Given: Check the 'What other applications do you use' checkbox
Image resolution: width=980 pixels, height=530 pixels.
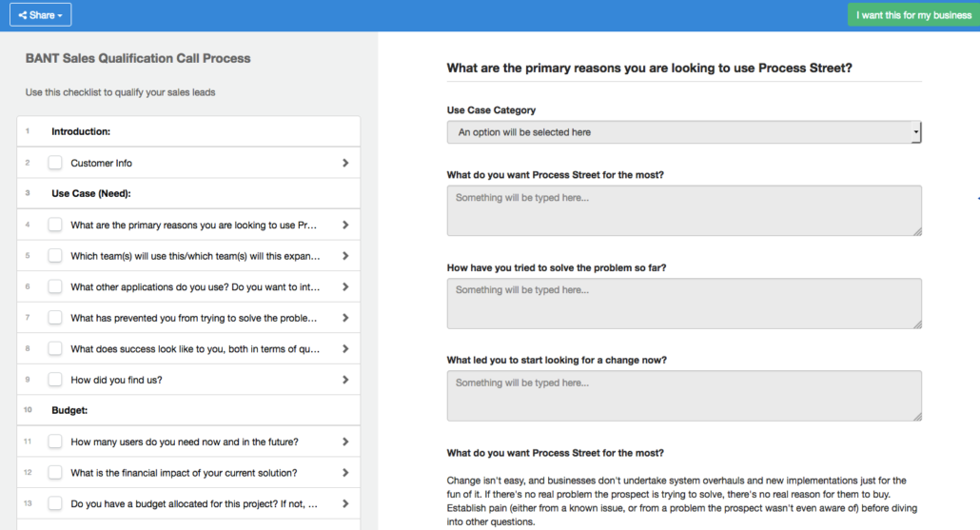Looking at the screenshot, I should [x=55, y=286].
